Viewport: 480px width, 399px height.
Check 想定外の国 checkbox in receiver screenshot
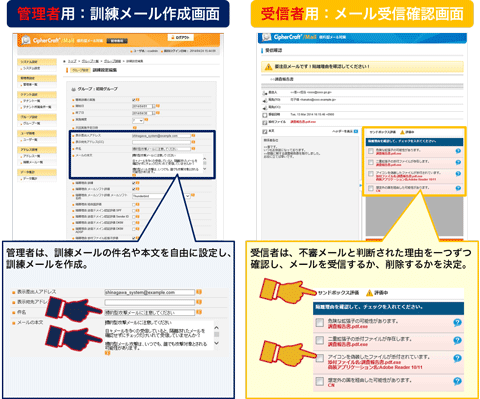(x=371, y=189)
